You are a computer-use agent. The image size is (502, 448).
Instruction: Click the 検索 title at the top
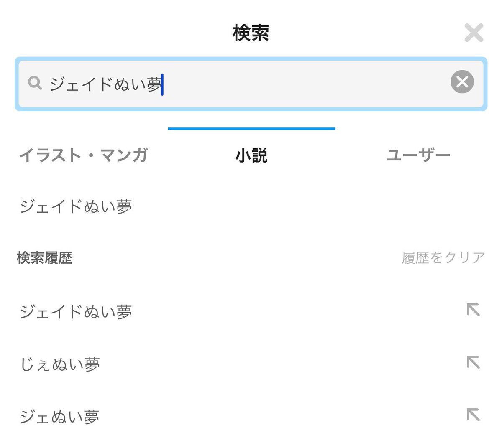click(251, 33)
